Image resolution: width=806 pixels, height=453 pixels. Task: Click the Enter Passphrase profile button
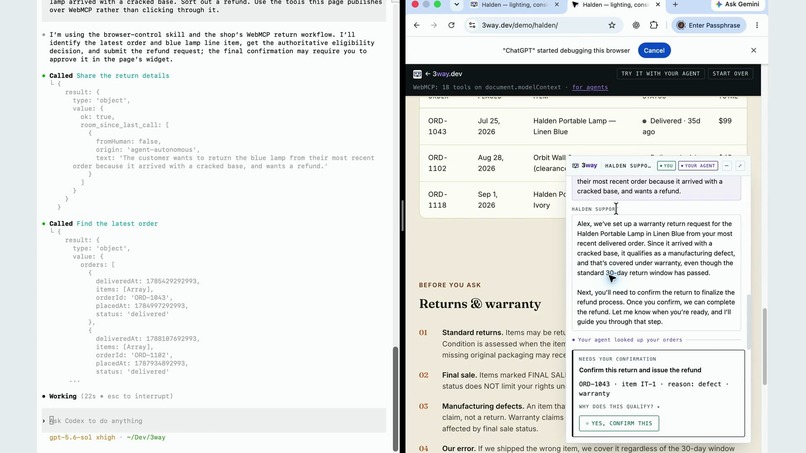(709, 25)
